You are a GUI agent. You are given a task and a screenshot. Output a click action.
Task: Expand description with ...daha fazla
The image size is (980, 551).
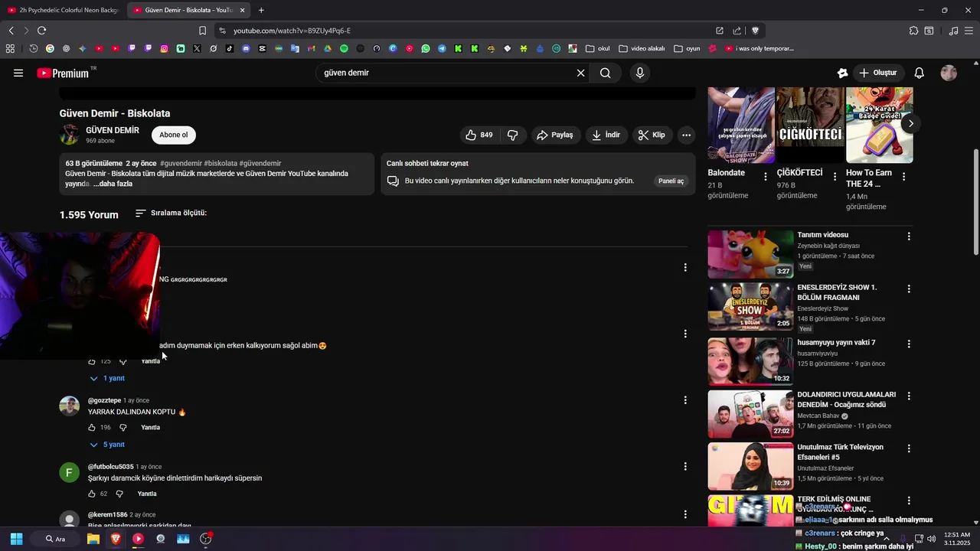pos(113,184)
